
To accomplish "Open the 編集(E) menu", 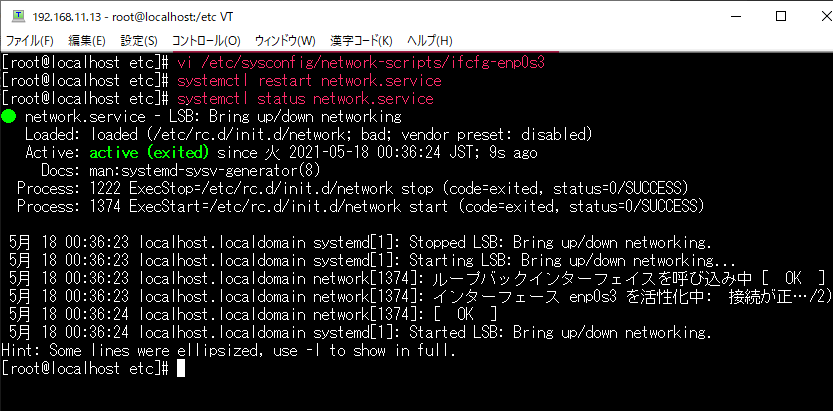I will click(x=86, y=41).
